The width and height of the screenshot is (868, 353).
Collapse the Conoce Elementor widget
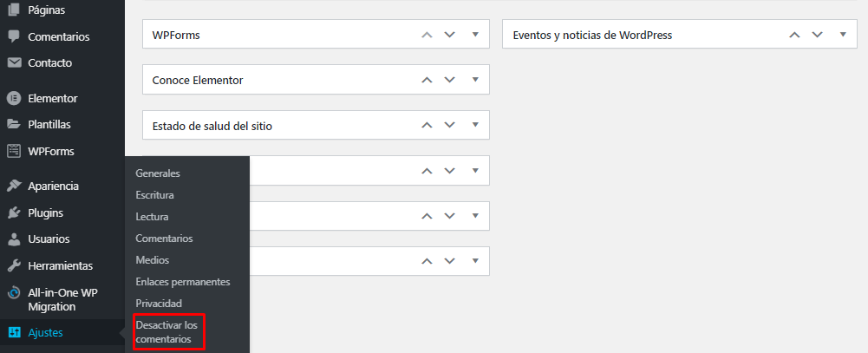[x=475, y=80]
